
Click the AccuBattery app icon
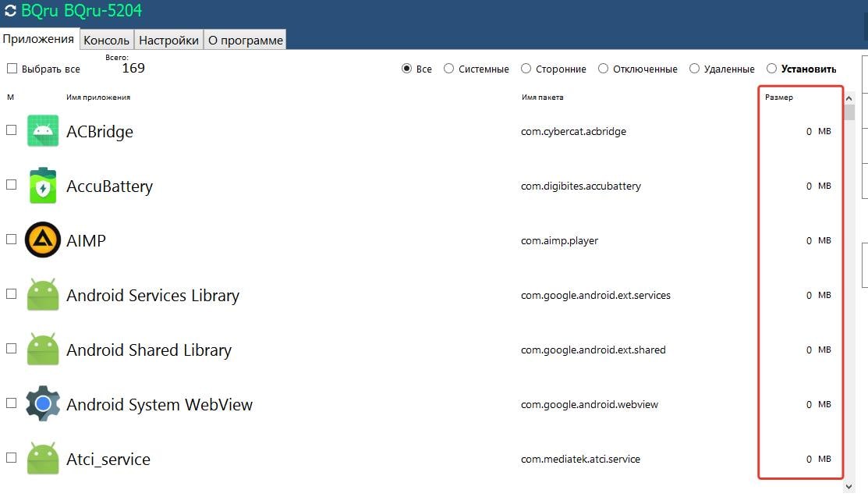click(43, 186)
